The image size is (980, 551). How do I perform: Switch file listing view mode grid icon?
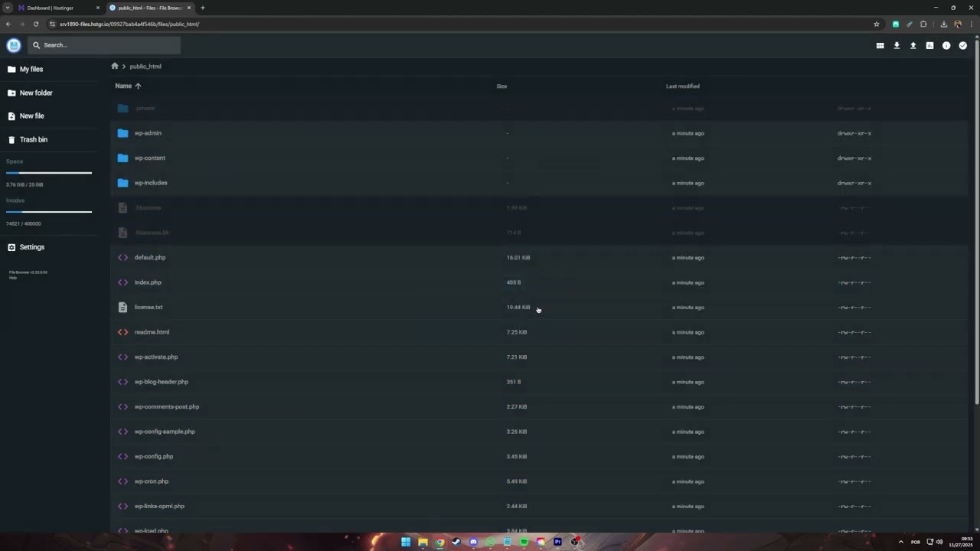click(880, 46)
